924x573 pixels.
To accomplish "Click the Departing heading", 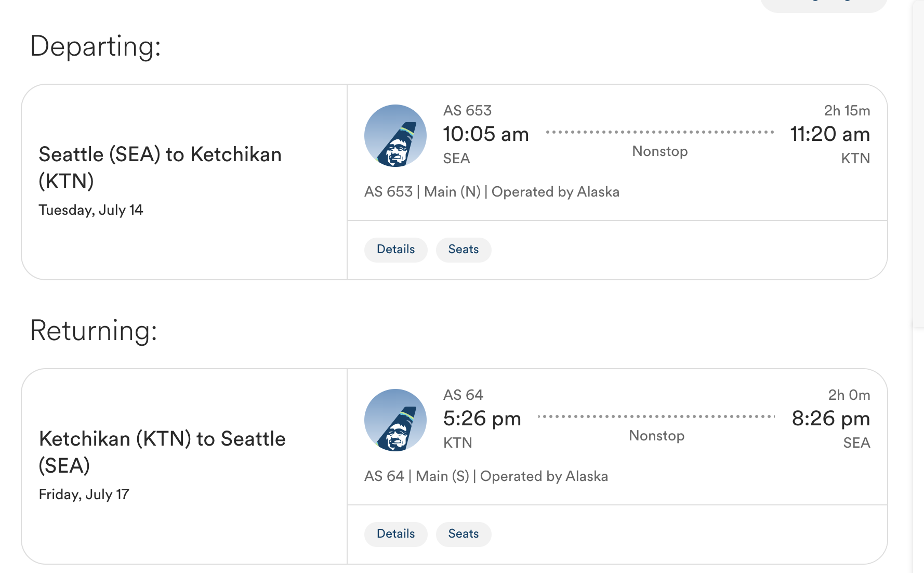I will (96, 46).
